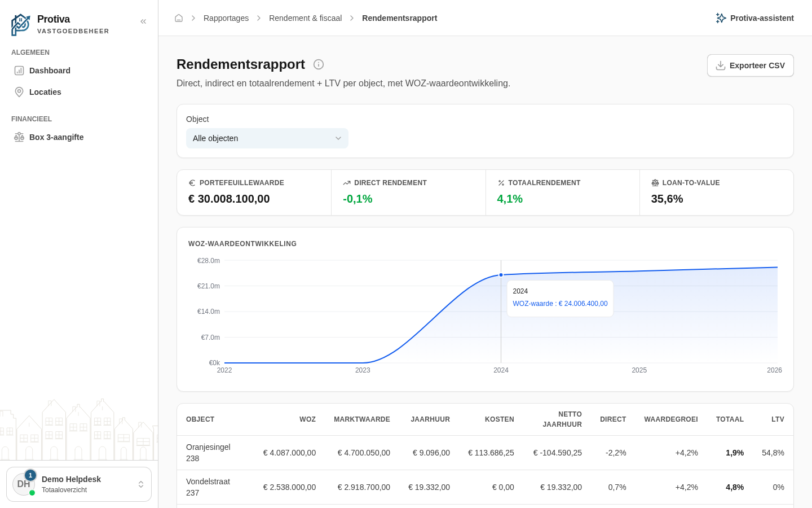Open Locaties in the sidebar
This screenshot has width=812, height=508.
pos(79,92)
